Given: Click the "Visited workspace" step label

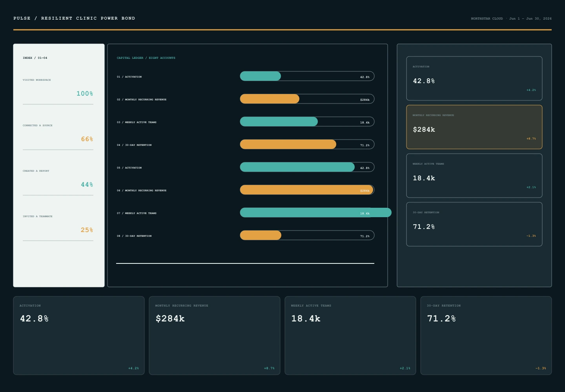Looking at the screenshot, I should pyautogui.click(x=37, y=80).
